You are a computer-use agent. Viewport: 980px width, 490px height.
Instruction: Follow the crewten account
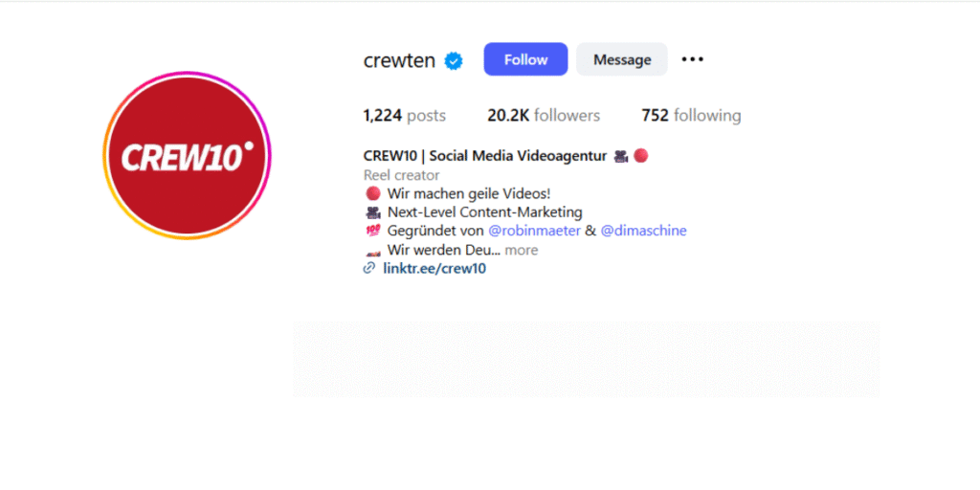(x=525, y=59)
